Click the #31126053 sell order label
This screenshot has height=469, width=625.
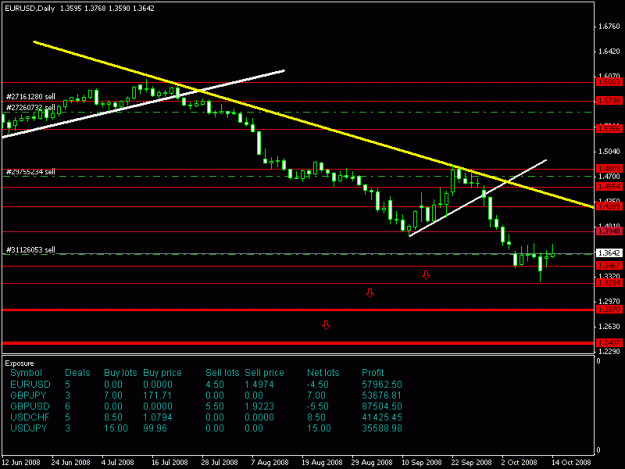click(31, 250)
